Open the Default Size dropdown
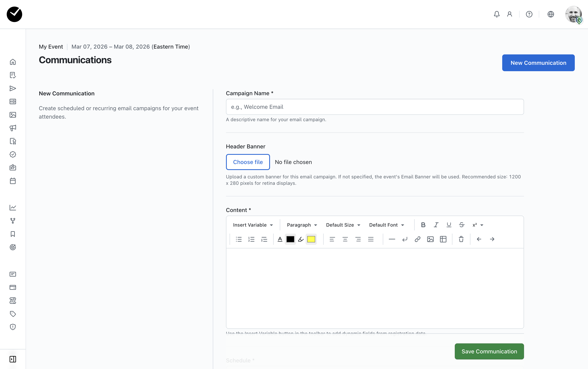This screenshot has width=588, height=369. coord(343,225)
